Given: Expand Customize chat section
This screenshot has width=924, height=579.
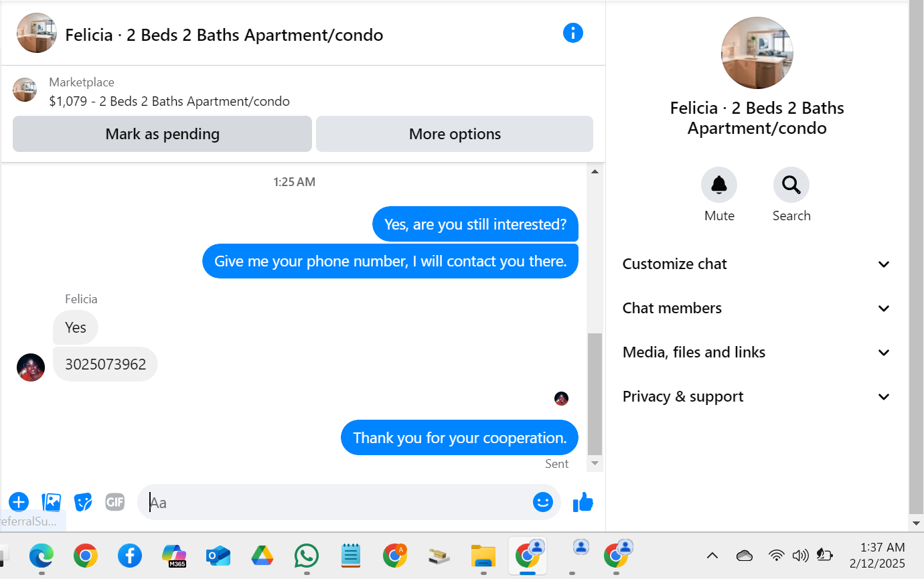Looking at the screenshot, I should click(x=757, y=264).
